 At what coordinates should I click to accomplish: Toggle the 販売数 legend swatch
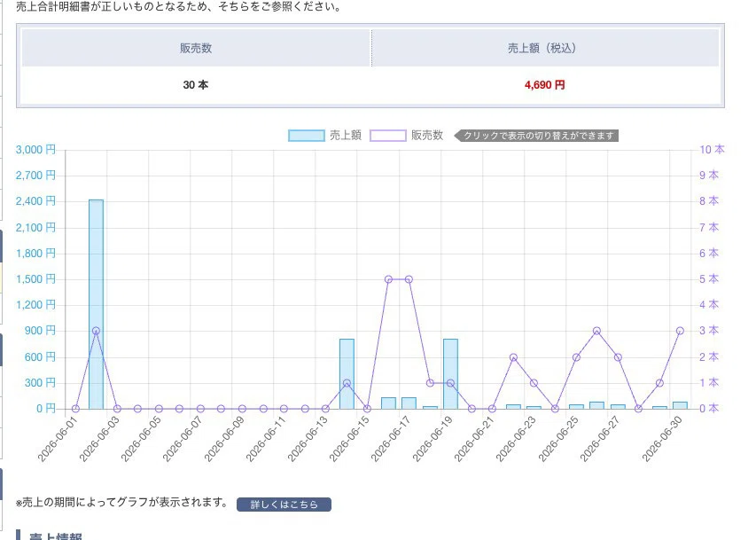tap(388, 136)
